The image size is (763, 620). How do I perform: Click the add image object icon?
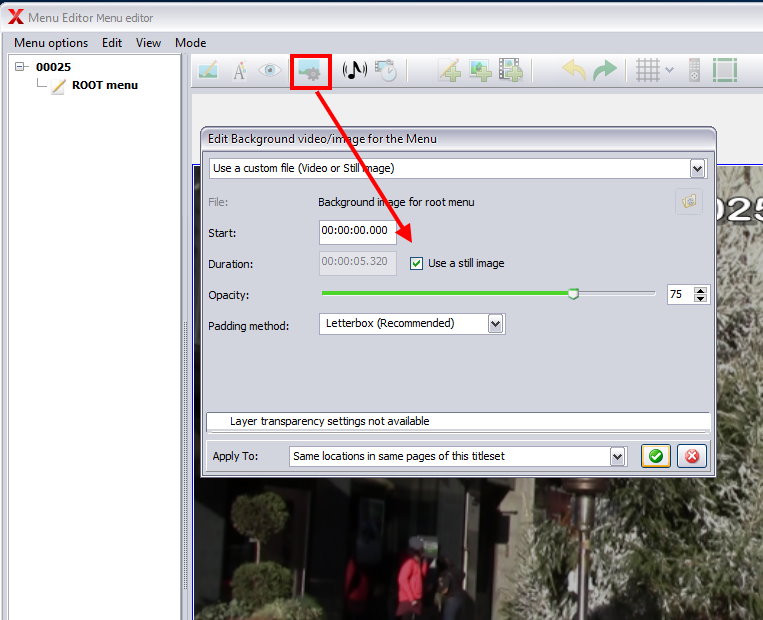(x=480, y=71)
